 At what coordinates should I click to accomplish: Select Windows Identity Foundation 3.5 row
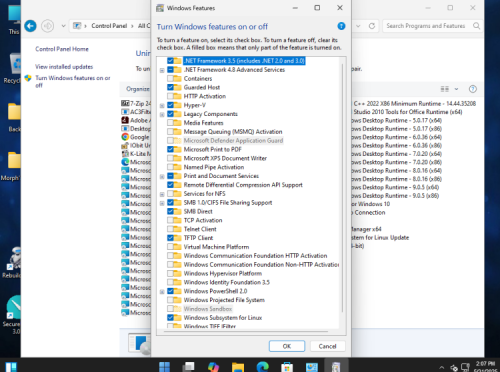227,282
